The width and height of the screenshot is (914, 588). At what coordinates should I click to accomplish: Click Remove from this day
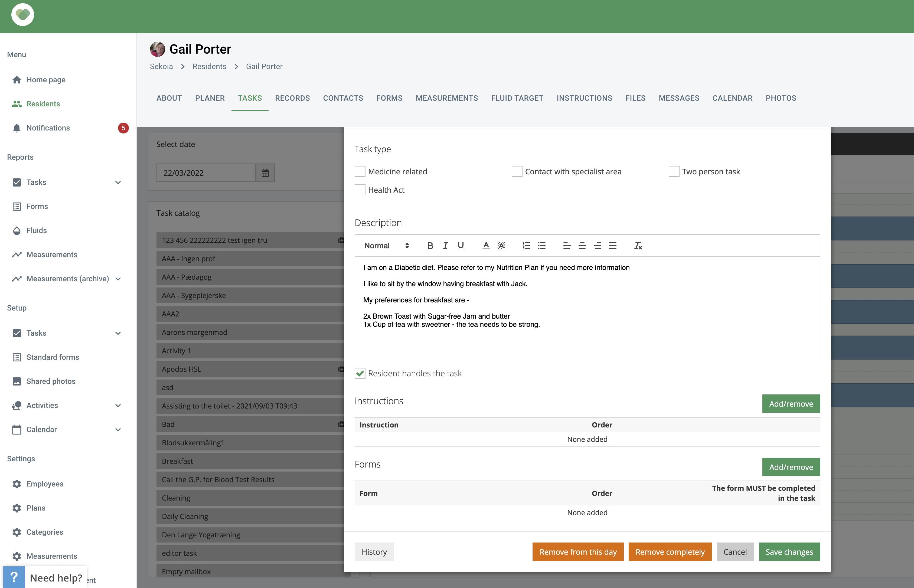tap(578, 552)
